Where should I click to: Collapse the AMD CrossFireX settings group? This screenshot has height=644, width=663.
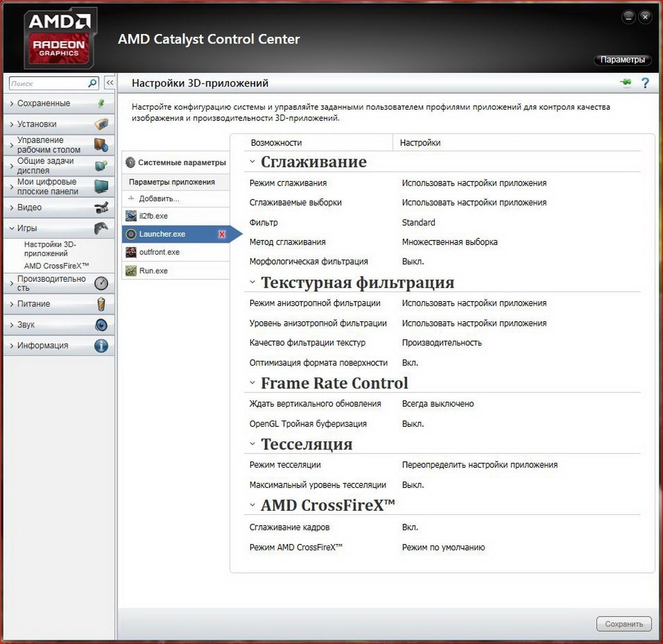pyautogui.click(x=252, y=505)
